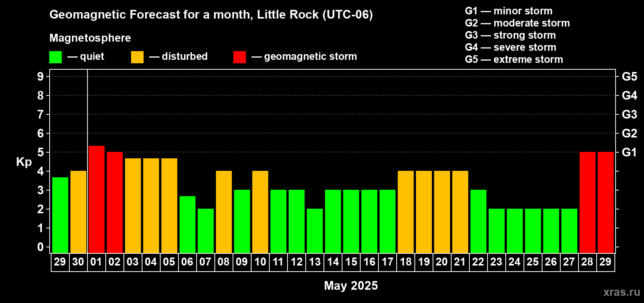Click the G2 label on right axis
This screenshot has width=644, height=303.
(x=630, y=133)
